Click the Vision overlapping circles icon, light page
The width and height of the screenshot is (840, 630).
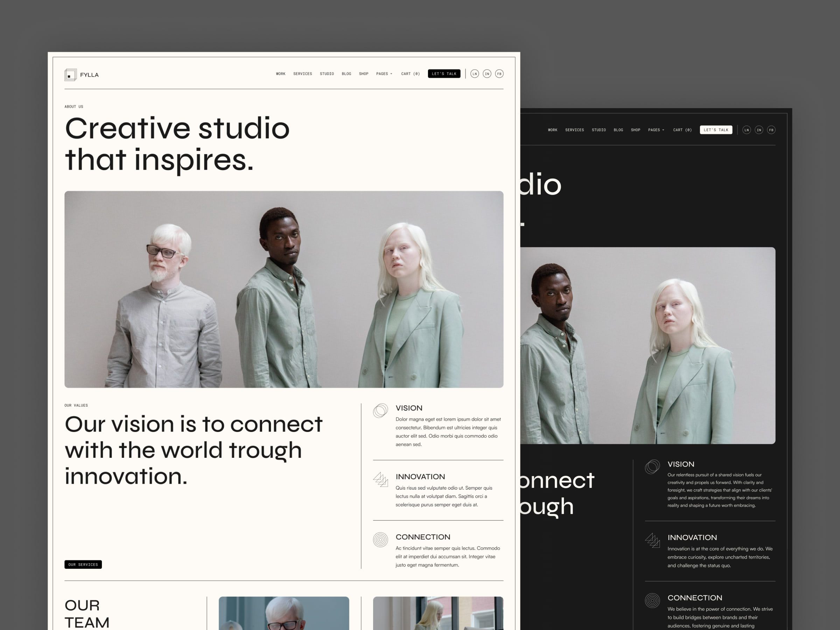(380, 411)
